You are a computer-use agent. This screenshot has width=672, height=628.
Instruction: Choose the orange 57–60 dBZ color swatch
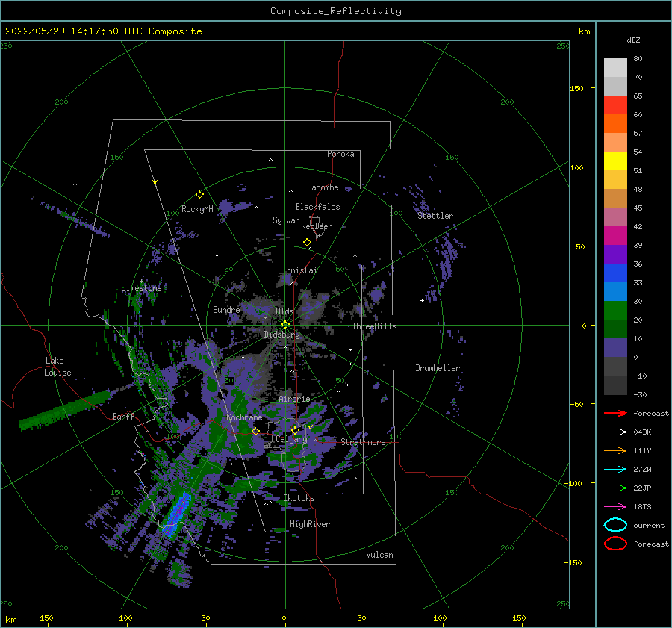615,124
